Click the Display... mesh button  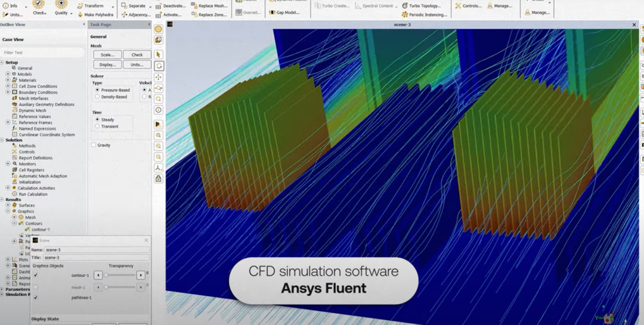[107, 64]
